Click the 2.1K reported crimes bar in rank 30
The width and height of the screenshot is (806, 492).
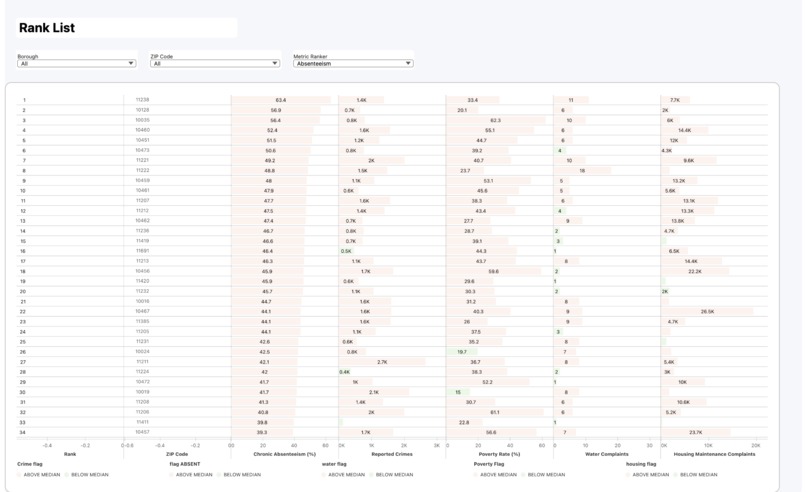pos(374,392)
